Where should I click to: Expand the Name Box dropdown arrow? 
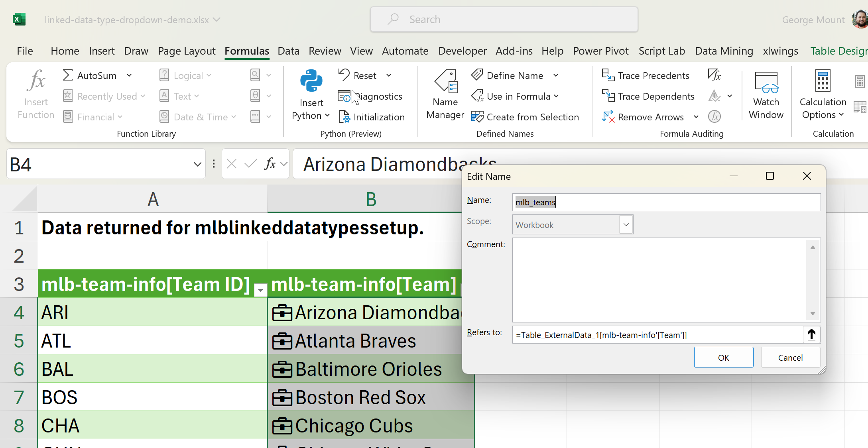[x=197, y=164]
